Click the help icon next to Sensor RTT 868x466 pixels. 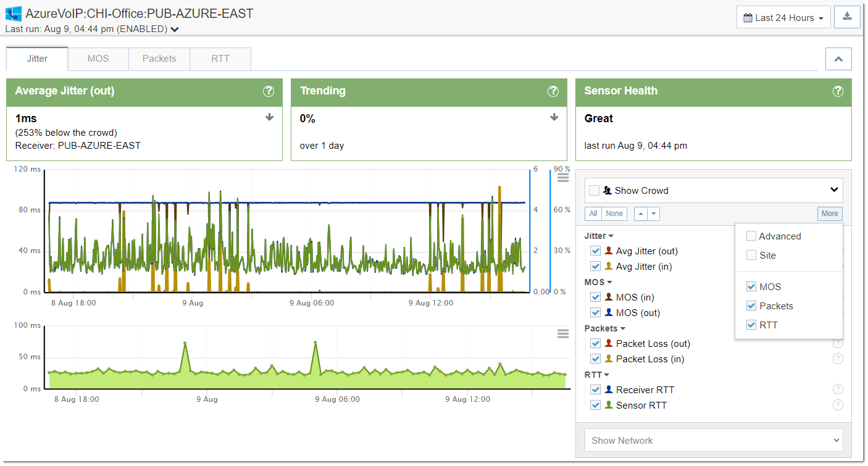(838, 405)
